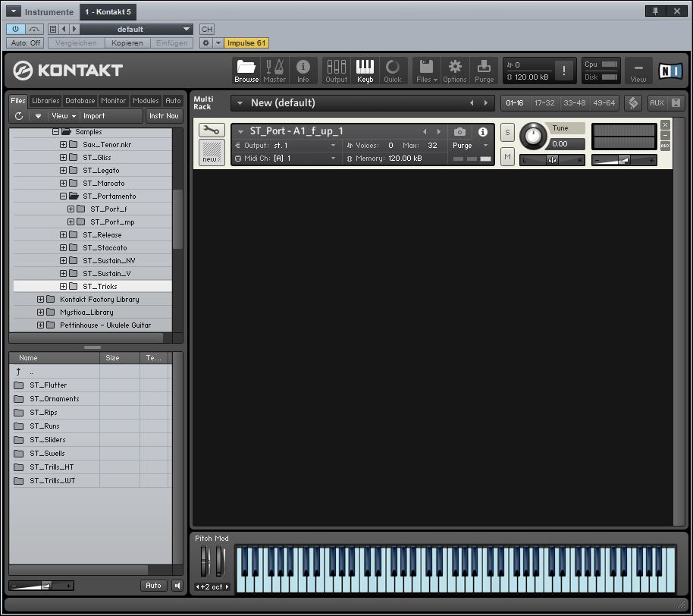Mute the ST_Port instrument
Image resolution: width=693 pixels, height=616 pixels.
coord(507,156)
